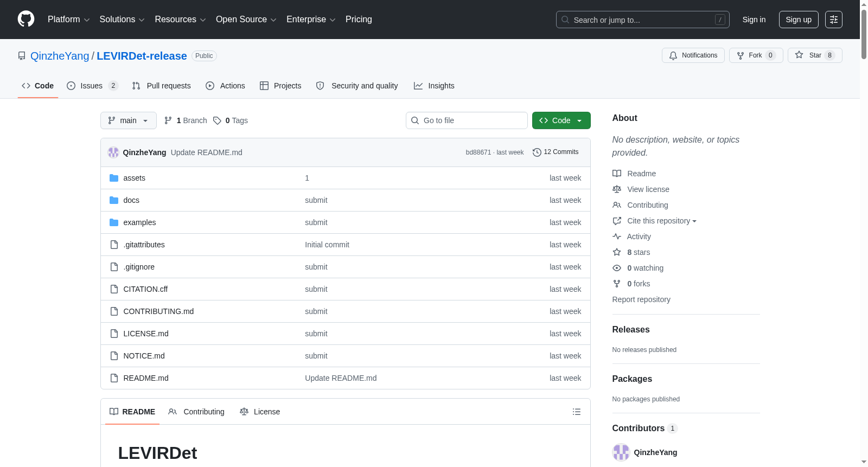
Task: Open the Pricing page
Action: (x=359, y=20)
